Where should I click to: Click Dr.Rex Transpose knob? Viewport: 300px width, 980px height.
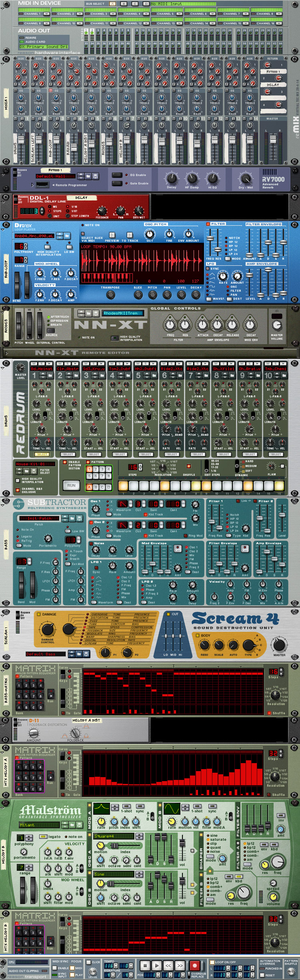[110, 295]
